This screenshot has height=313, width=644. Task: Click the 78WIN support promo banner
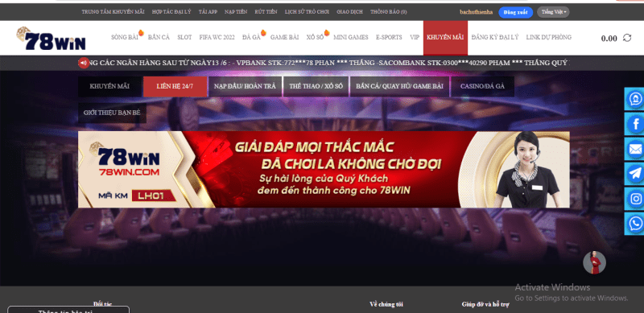coord(324,170)
